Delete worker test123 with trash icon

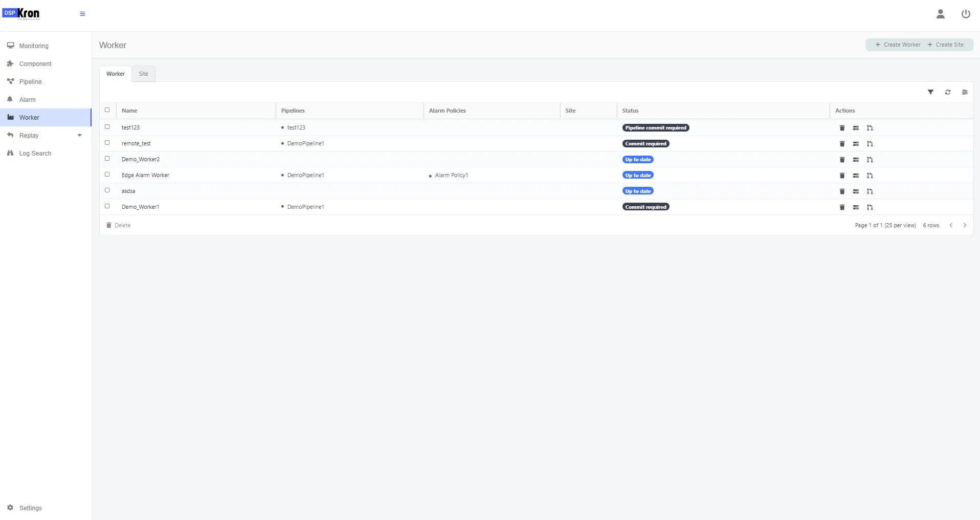(x=842, y=128)
